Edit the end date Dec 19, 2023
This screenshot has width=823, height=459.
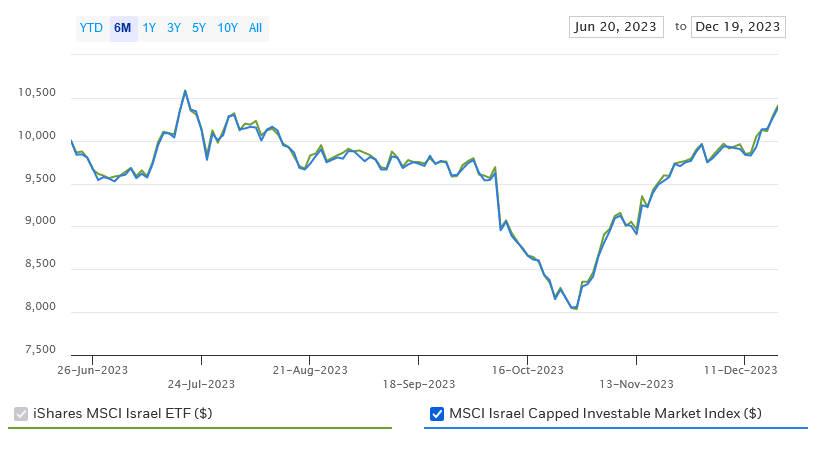[738, 27]
